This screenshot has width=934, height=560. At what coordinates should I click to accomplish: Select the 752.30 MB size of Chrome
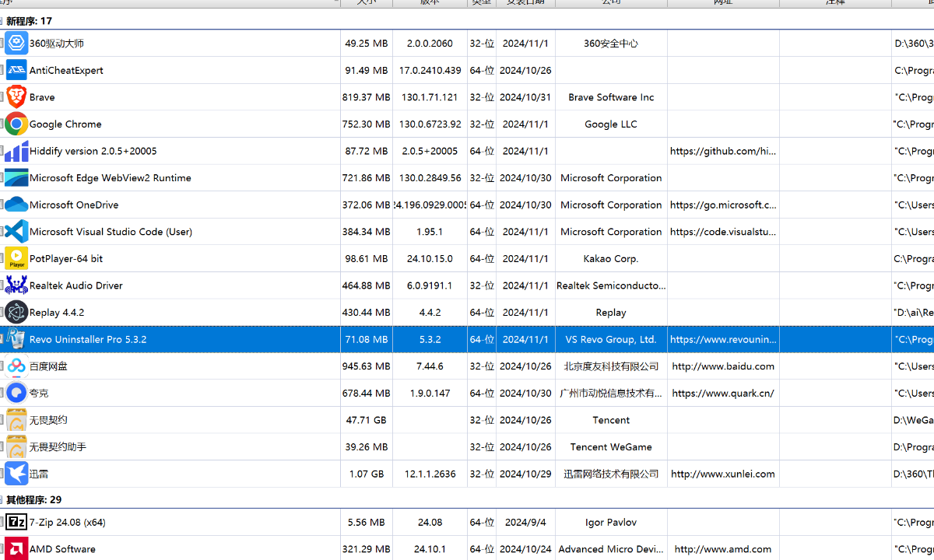click(x=367, y=124)
